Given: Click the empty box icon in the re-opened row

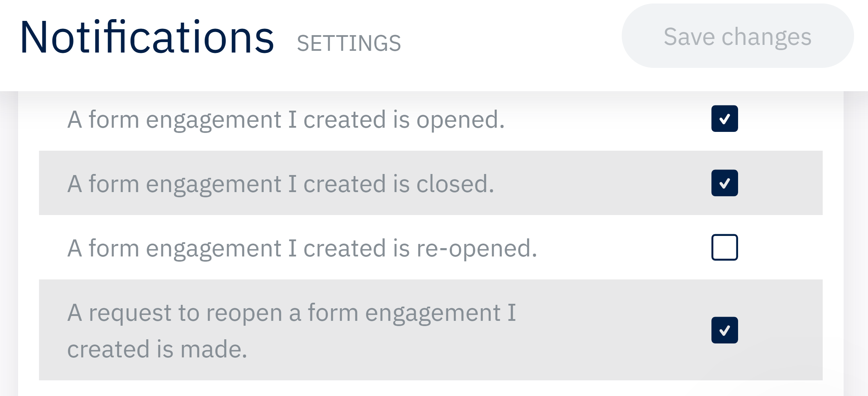Looking at the screenshot, I should [724, 247].
